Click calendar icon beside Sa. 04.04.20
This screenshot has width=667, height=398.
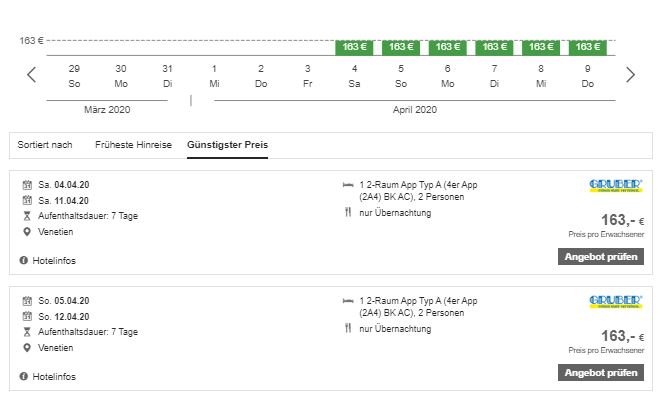(27, 185)
